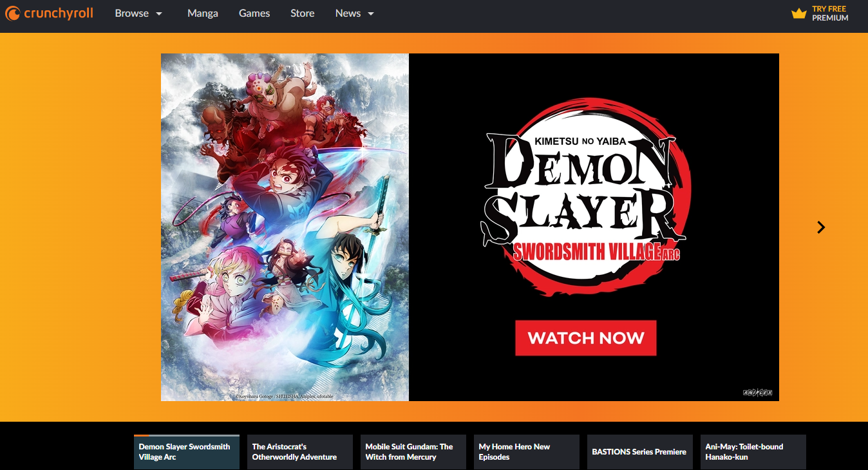Screen dimensions: 868x470
Task: Expand the News dropdown menu
Action: [x=355, y=14]
